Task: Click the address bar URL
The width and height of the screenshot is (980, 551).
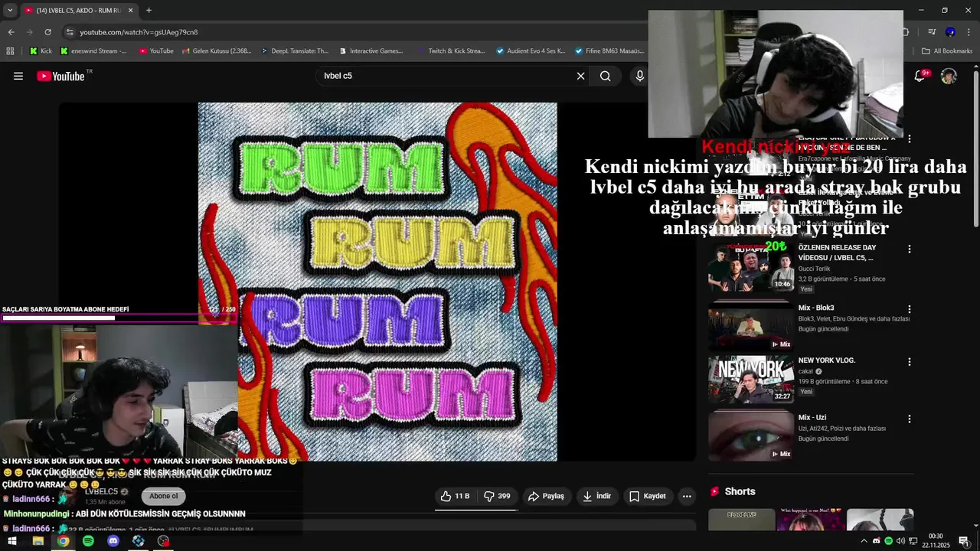Action: coord(139,32)
